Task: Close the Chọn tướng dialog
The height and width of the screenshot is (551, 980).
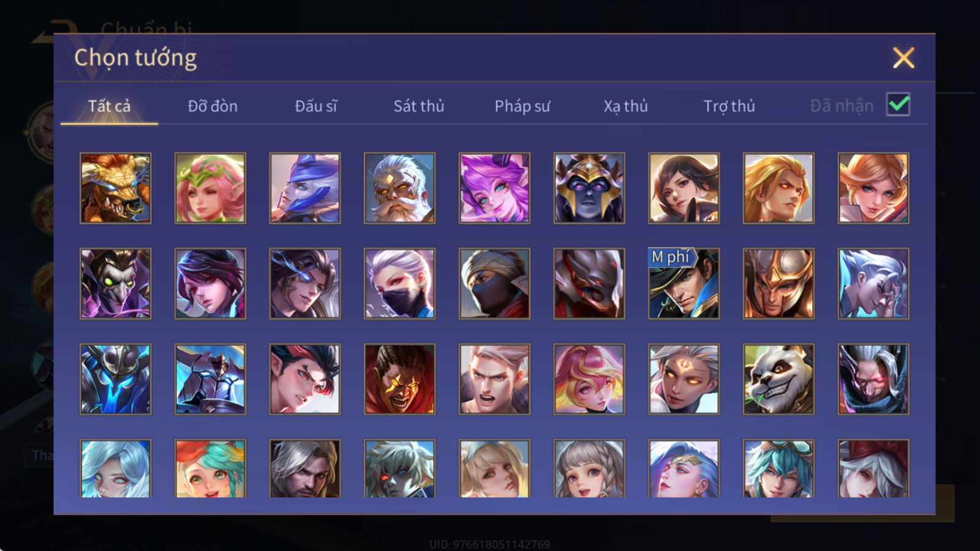Action: tap(903, 58)
